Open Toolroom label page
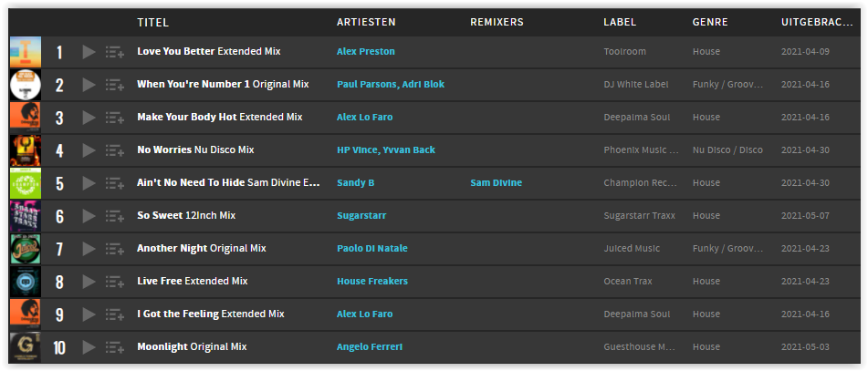The image size is (868, 371). 625,51
